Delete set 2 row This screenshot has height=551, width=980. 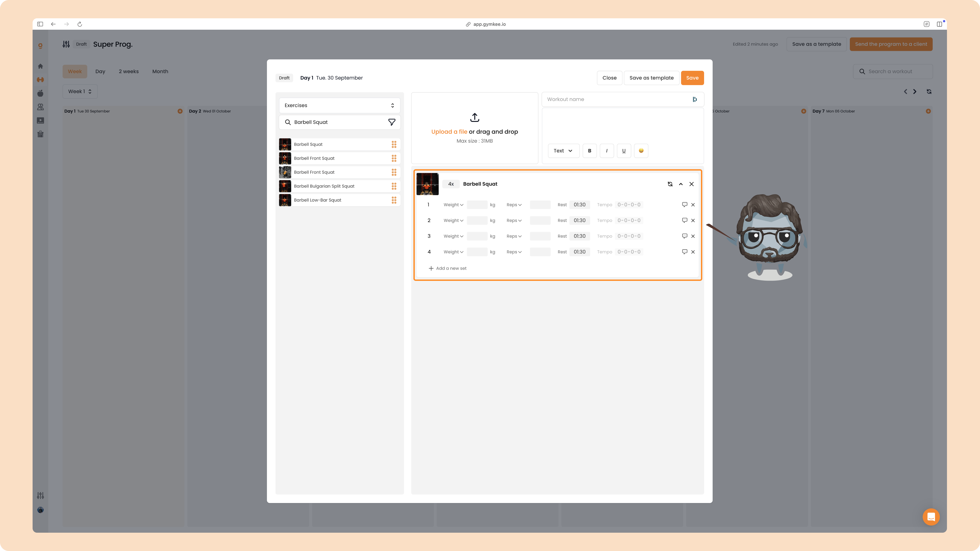coord(693,220)
